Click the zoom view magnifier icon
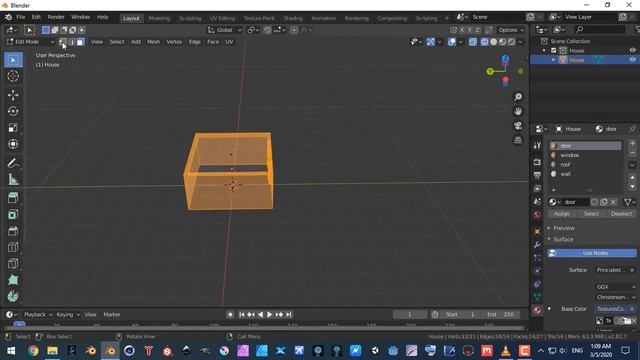 click(x=518, y=97)
